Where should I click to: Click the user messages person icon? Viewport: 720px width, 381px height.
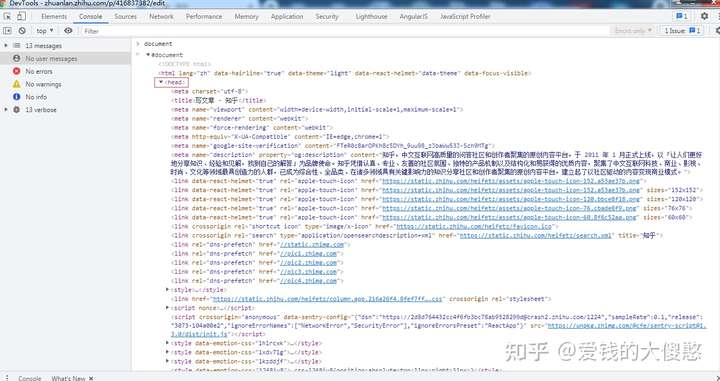(17, 58)
